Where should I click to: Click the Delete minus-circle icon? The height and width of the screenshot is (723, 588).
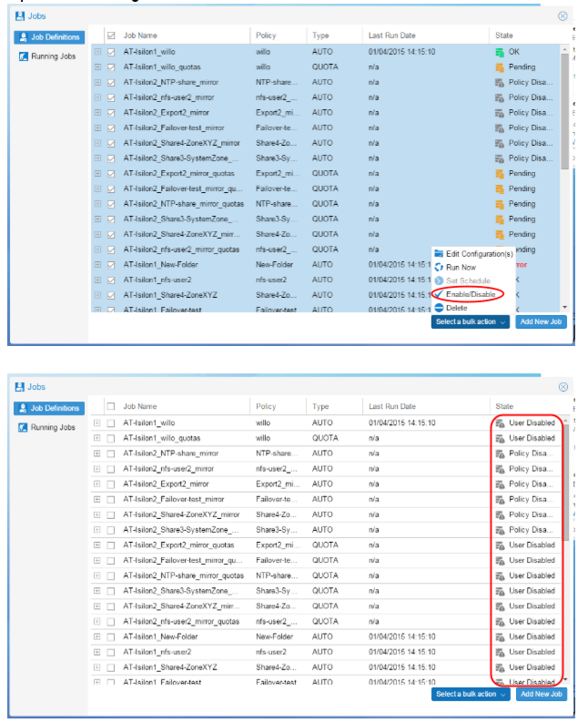pos(439,308)
